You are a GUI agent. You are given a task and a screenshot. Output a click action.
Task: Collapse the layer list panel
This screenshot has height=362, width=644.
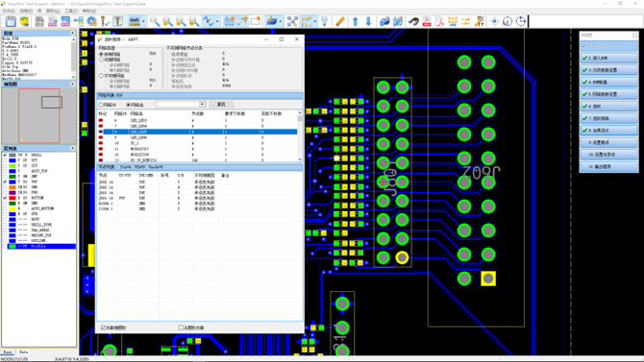(72, 148)
